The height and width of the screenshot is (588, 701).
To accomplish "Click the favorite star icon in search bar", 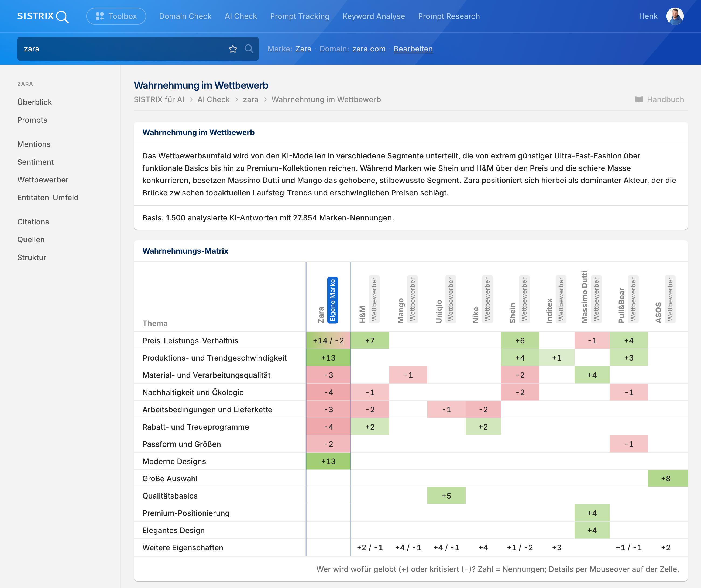I will click(233, 49).
